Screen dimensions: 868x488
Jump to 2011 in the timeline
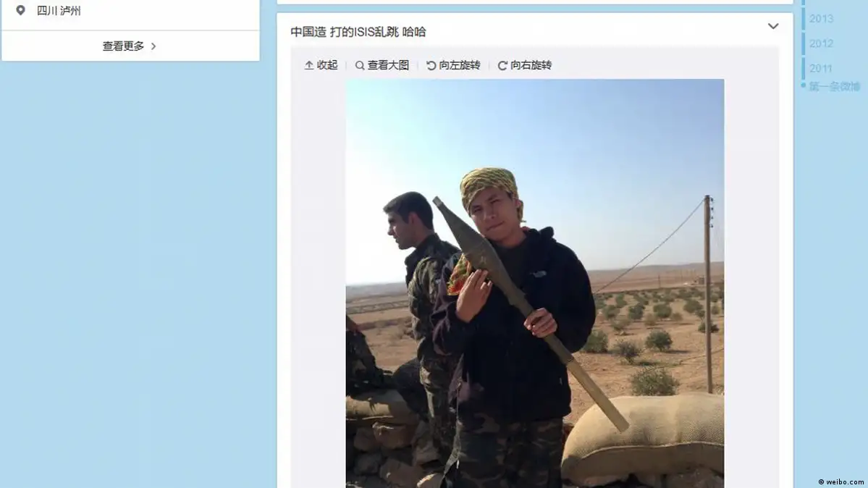820,69
